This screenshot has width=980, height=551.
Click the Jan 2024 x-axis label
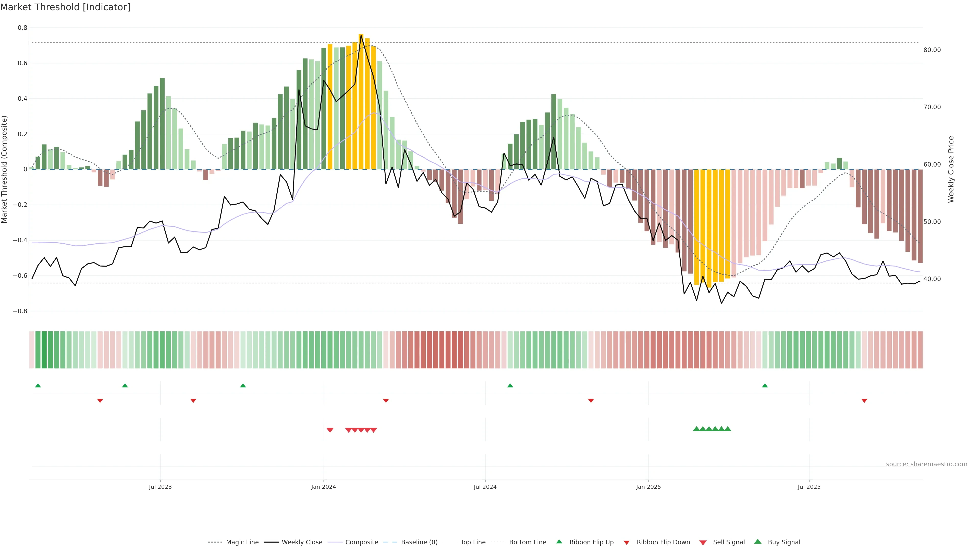(x=323, y=487)
